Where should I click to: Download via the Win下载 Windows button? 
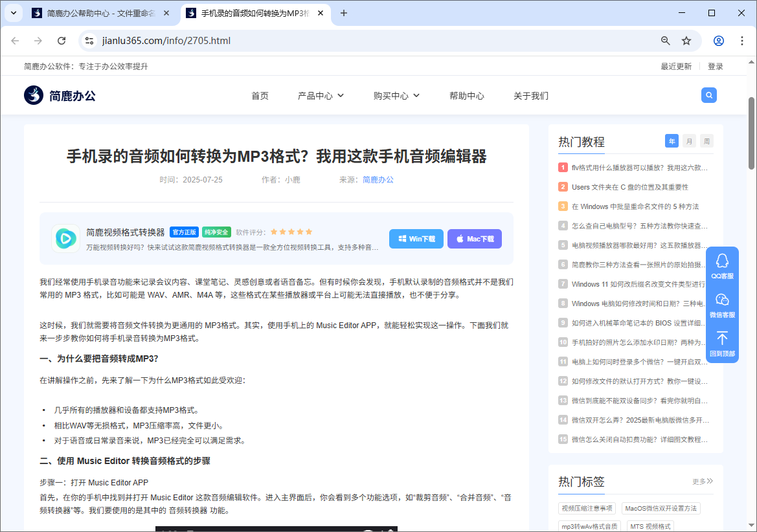[x=416, y=238]
